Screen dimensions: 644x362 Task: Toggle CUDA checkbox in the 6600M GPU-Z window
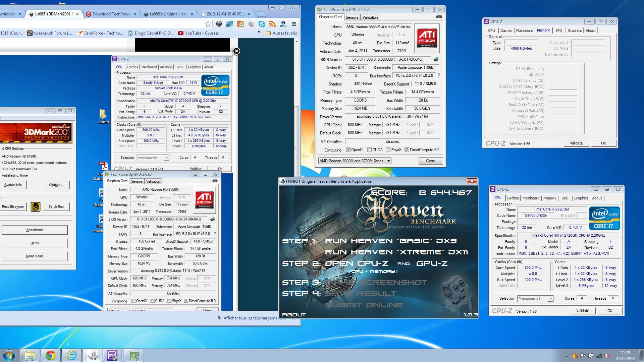(369, 150)
